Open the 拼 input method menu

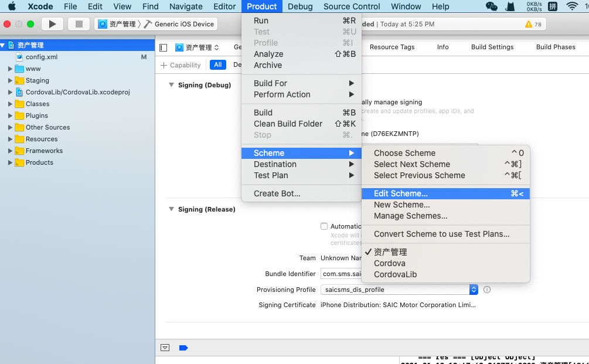click(x=553, y=6)
